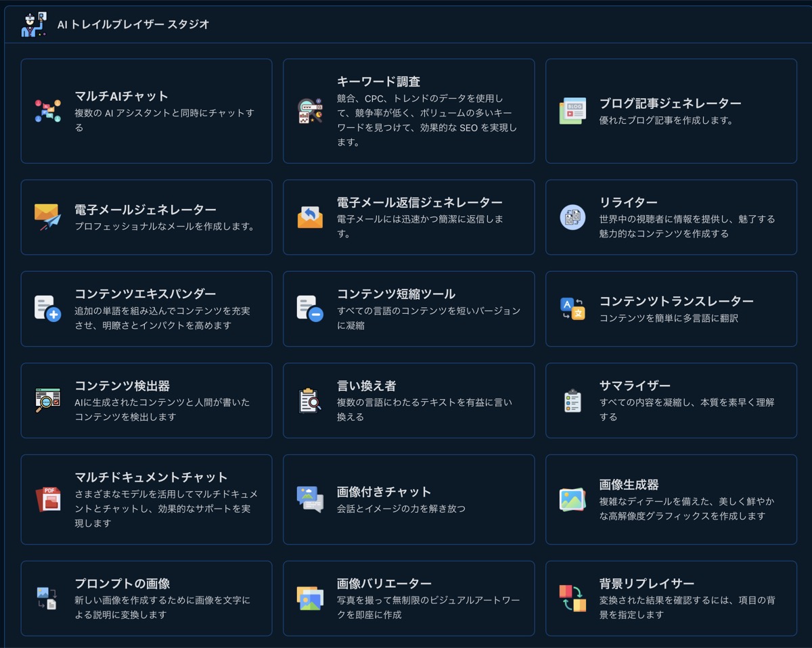
Task: Click the リライター round icon
Action: (x=572, y=217)
